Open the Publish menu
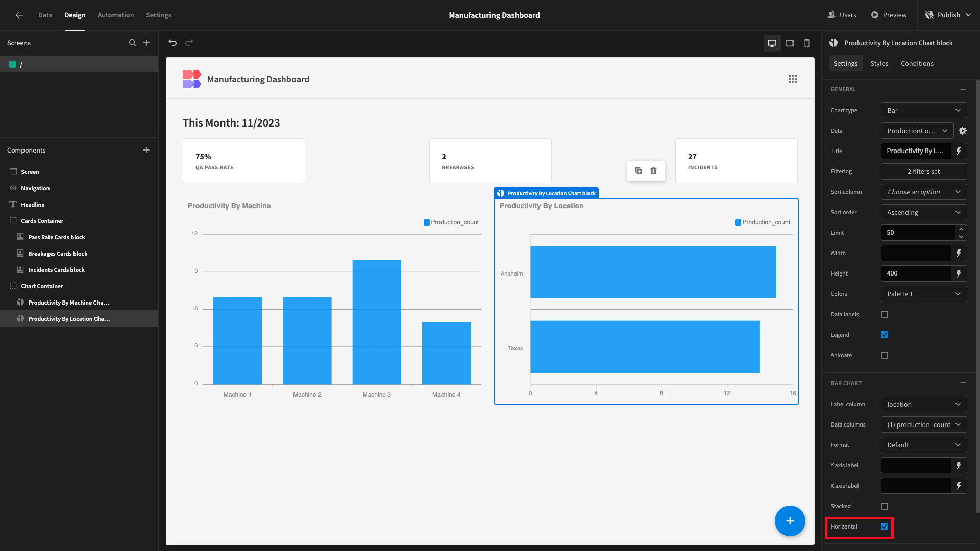The width and height of the screenshot is (980, 551). [x=948, y=15]
